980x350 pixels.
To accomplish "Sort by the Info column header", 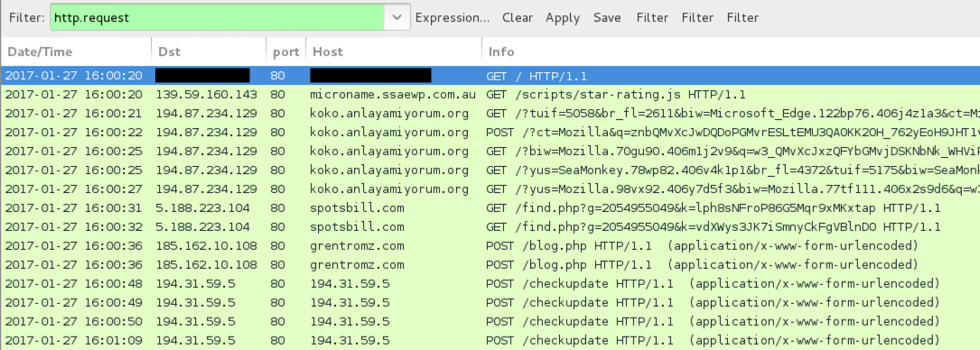I will pos(732,51).
